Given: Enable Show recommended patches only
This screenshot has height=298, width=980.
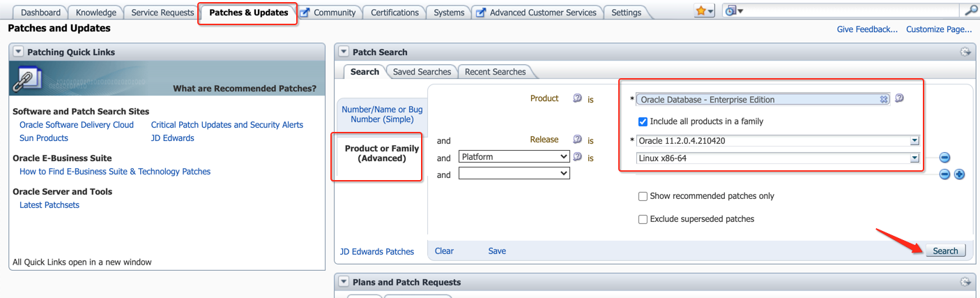Looking at the screenshot, I should click(x=643, y=196).
